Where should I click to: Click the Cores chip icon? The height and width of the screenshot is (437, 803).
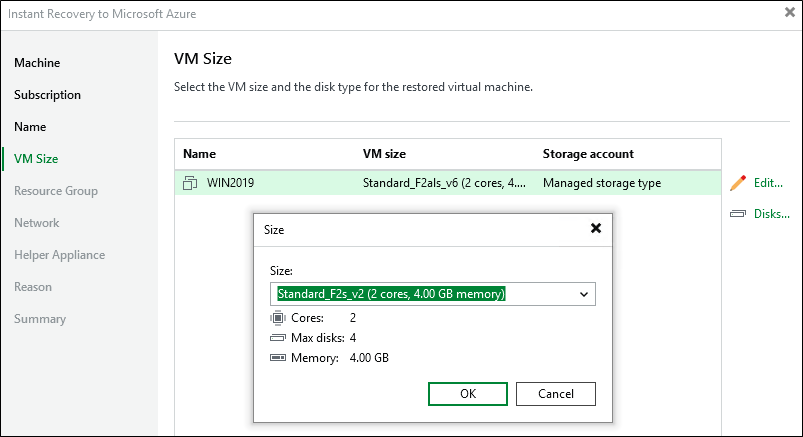(x=278, y=318)
